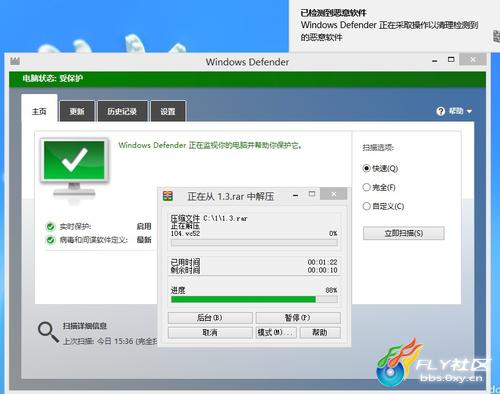Click the scan details magnifier icon

(48, 332)
